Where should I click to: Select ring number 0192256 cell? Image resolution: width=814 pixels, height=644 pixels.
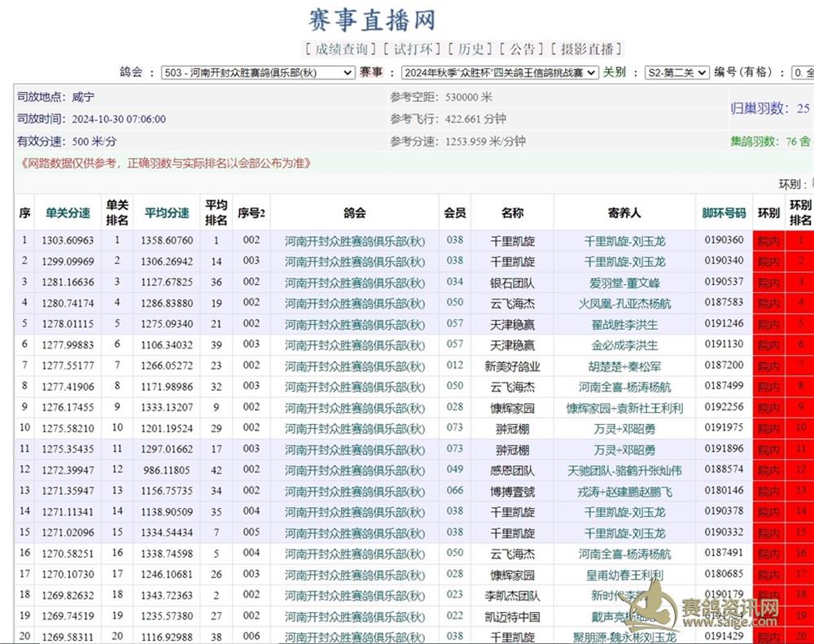point(724,406)
